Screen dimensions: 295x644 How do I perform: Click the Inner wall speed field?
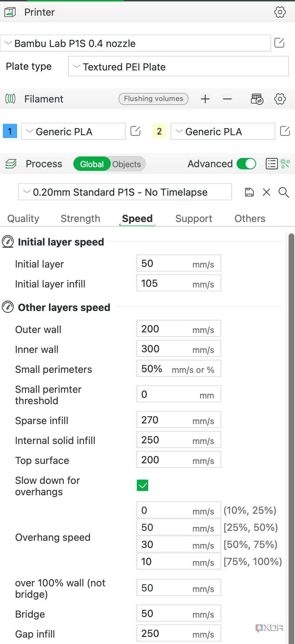click(x=179, y=349)
